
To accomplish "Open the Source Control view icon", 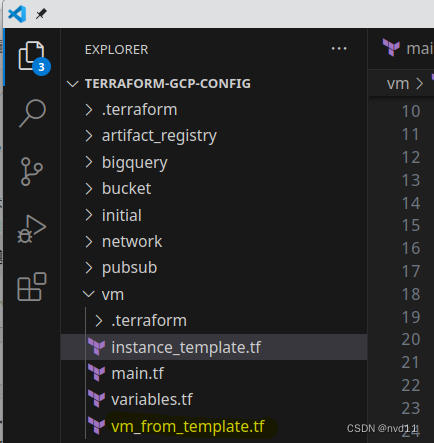I will pyautogui.click(x=32, y=171).
